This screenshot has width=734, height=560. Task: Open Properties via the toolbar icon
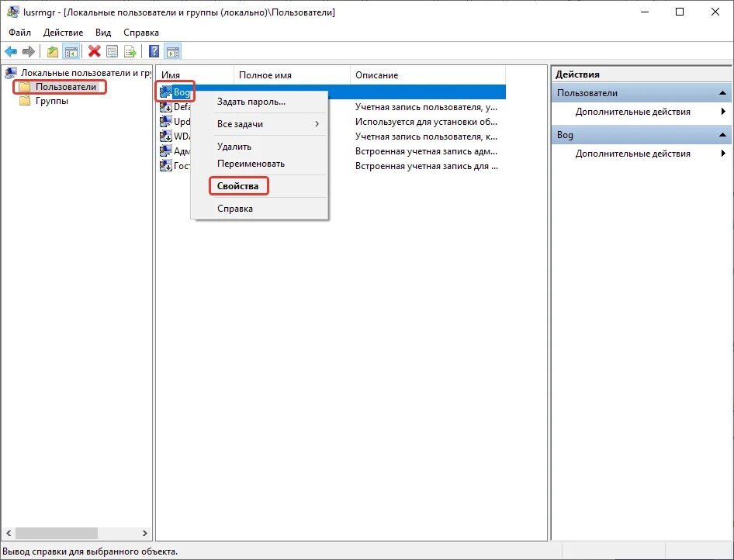point(113,51)
